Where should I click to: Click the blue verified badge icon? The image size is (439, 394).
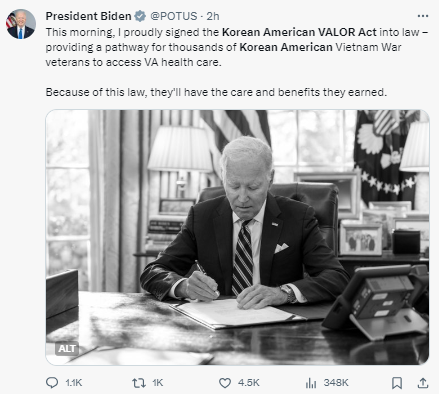[140, 16]
